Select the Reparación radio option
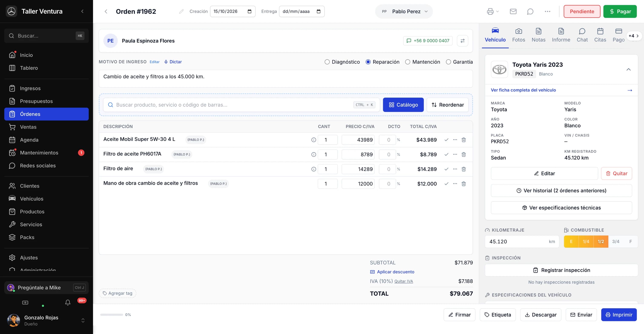 (368, 62)
